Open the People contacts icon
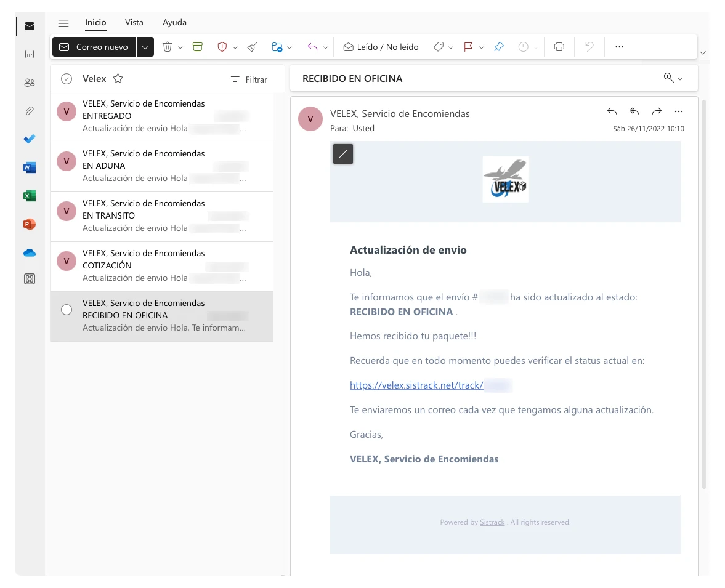 (30, 83)
